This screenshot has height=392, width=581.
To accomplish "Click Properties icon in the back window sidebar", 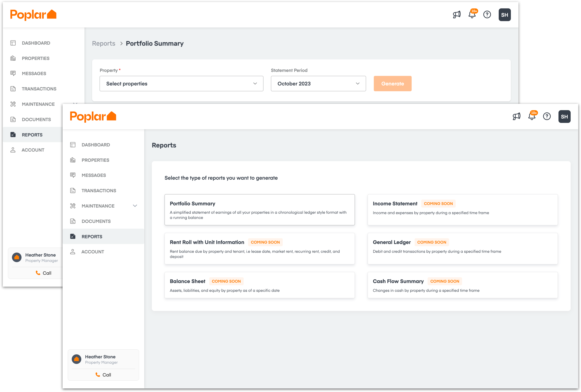I will [13, 58].
